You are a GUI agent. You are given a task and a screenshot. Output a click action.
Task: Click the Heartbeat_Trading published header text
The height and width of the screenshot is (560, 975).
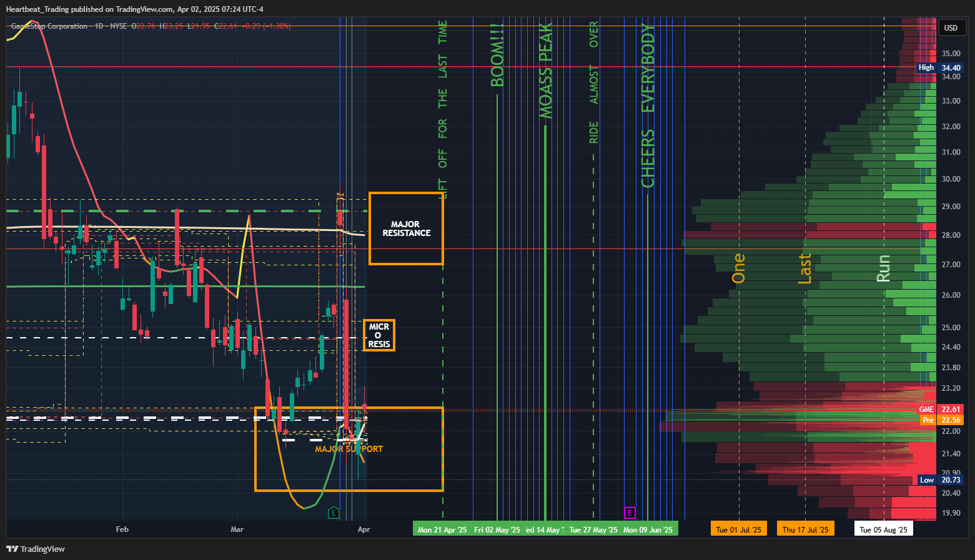coord(134,9)
